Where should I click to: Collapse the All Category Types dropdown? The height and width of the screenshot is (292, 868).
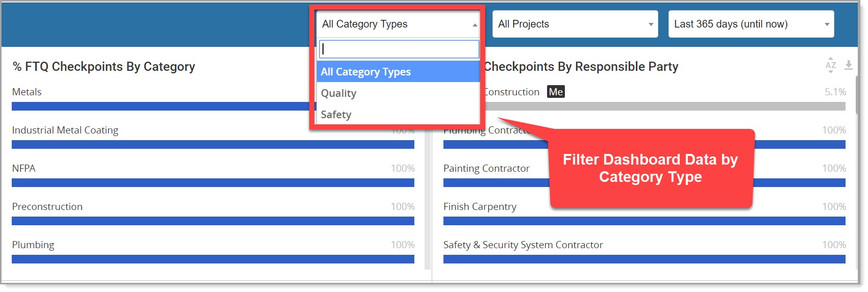[x=399, y=24]
